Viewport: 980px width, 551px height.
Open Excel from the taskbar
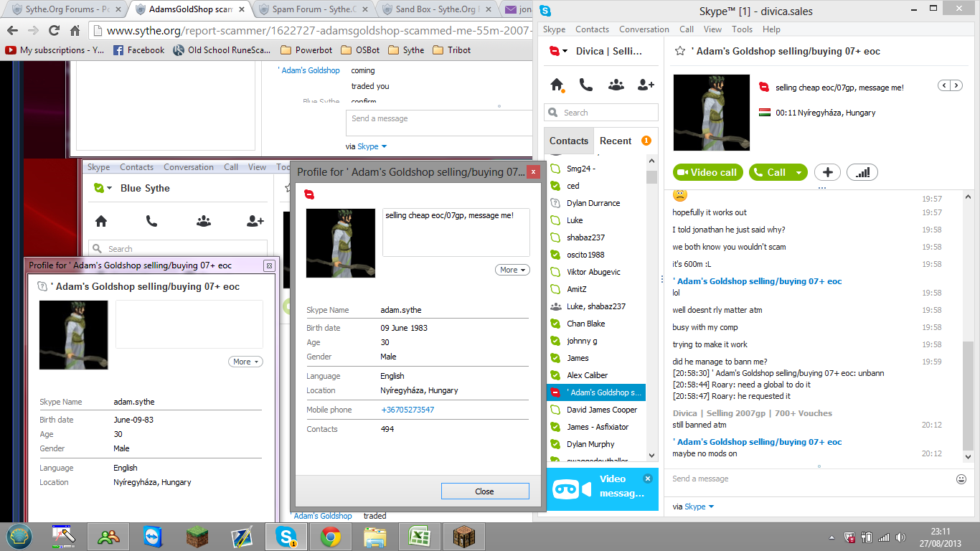pyautogui.click(x=420, y=537)
